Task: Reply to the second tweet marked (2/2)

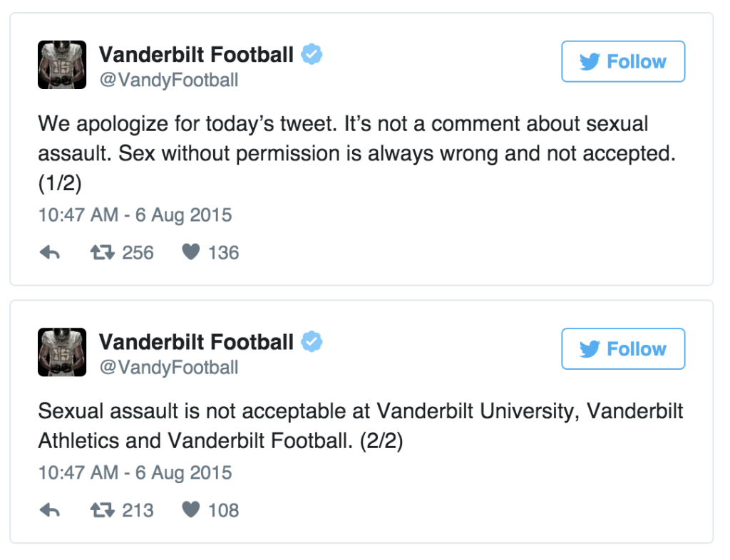Action: pos(50,510)
